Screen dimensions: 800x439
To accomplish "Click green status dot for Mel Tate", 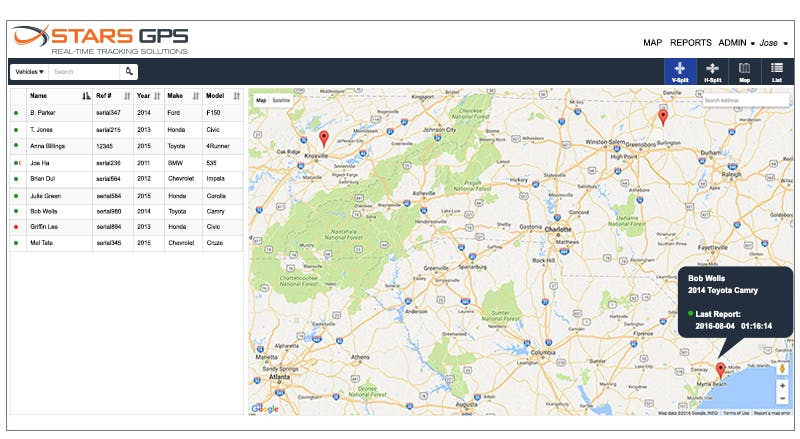I will click(x=16, y=243).
